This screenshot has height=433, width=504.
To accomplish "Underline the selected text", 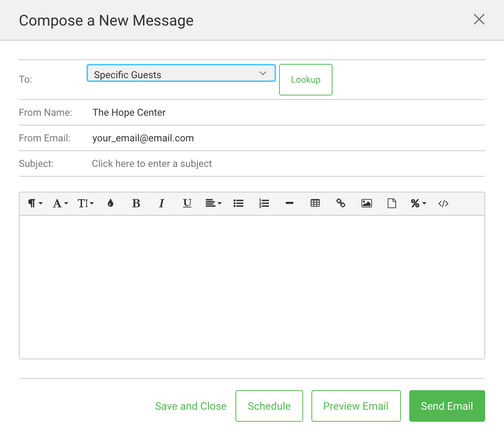I will tap(187, 203).
